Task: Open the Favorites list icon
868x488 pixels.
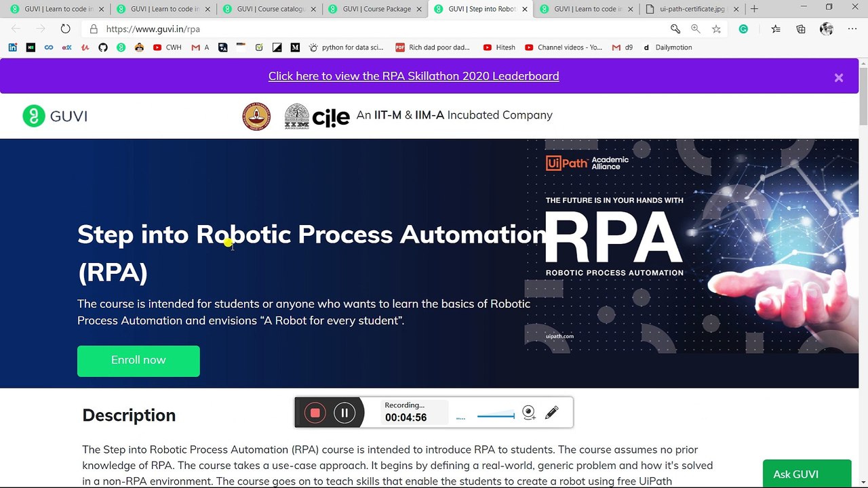Action: pyautogui.click(x=776, y=28)
